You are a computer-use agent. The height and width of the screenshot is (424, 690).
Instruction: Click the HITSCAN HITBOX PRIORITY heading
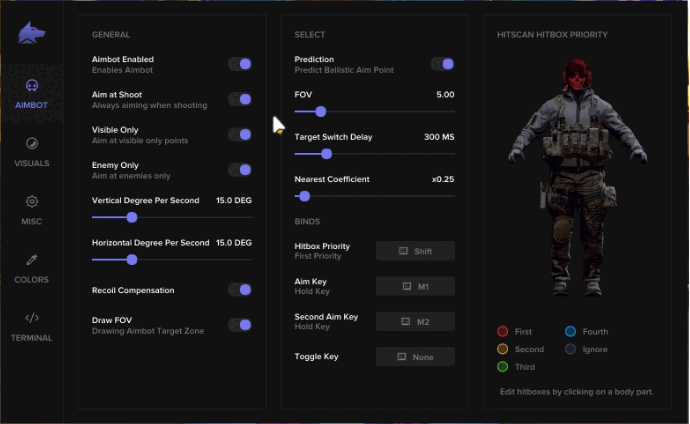pyautogui.click(x=552, y=35)
